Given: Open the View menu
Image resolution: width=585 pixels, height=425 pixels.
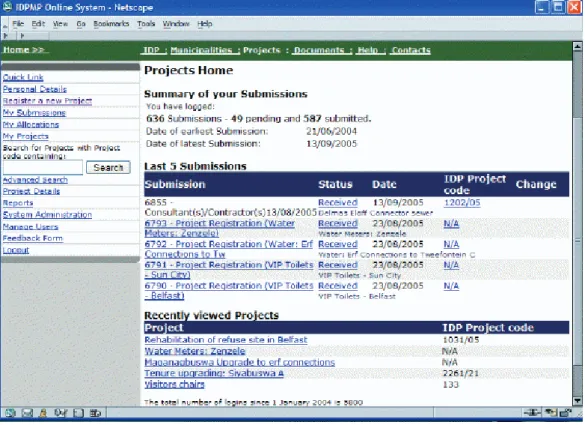Looking at the screenshot, I should point(60,24).
